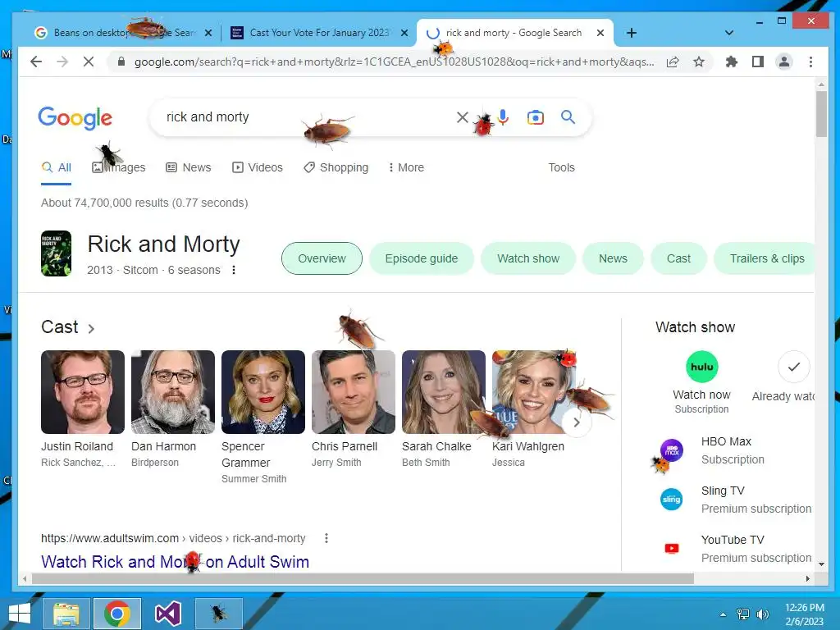Viewport: 840px width, 630px height.
Task: Click the Rick and Morty poster thumbnail
Action: [x=57, y=253]
